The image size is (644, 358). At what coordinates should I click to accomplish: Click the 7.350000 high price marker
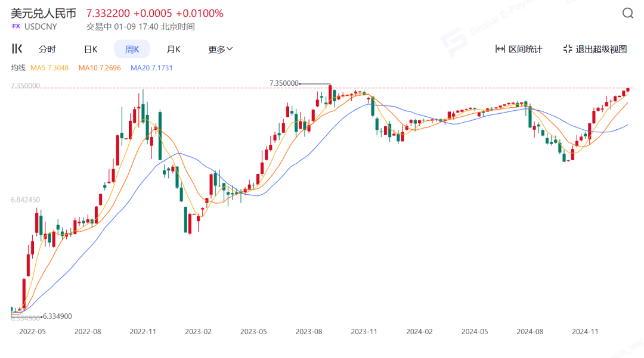(x=284, y=83)
